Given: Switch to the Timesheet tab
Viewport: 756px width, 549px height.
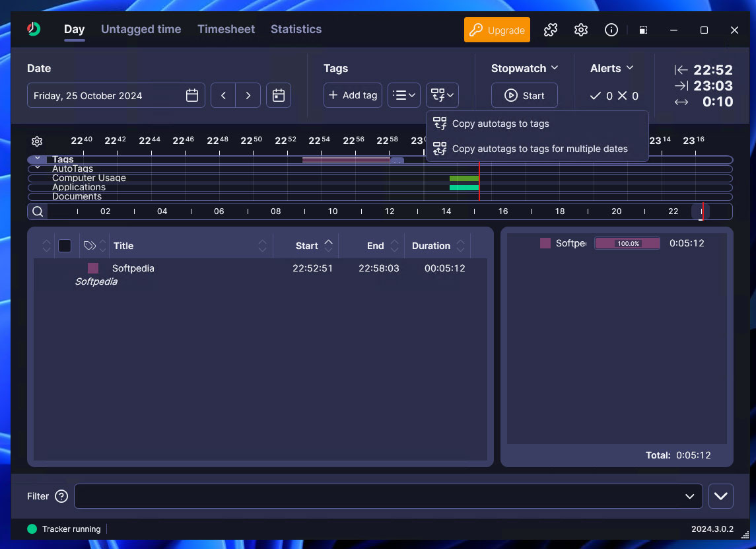Looking at the screenshot, I should [x=226, y=29].
